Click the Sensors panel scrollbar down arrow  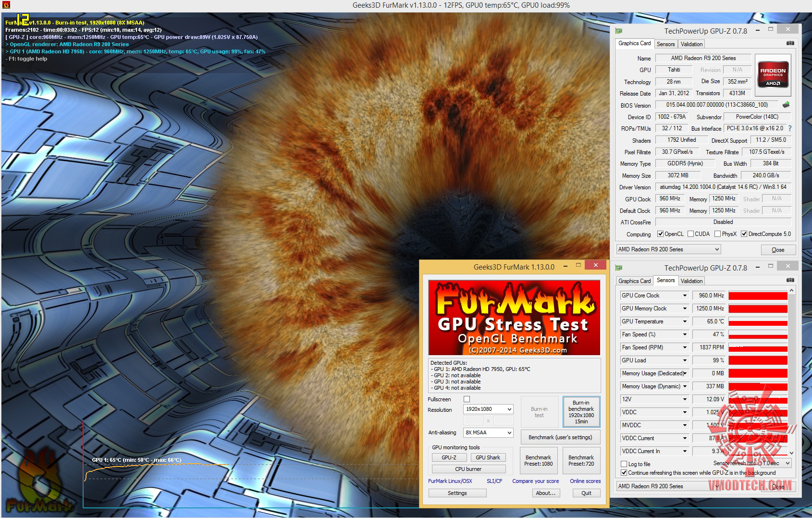coord(791,453)
